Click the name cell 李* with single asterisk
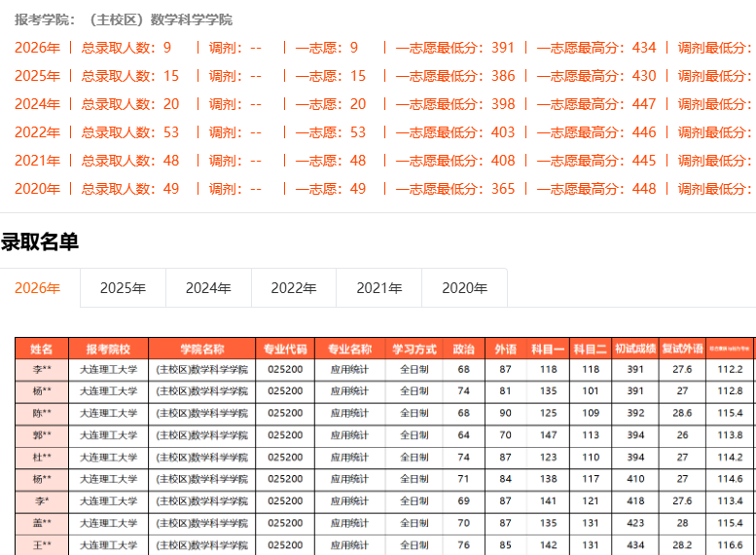Image resolution: width=756 pixels, height=555 pixels. click(42, 501)
